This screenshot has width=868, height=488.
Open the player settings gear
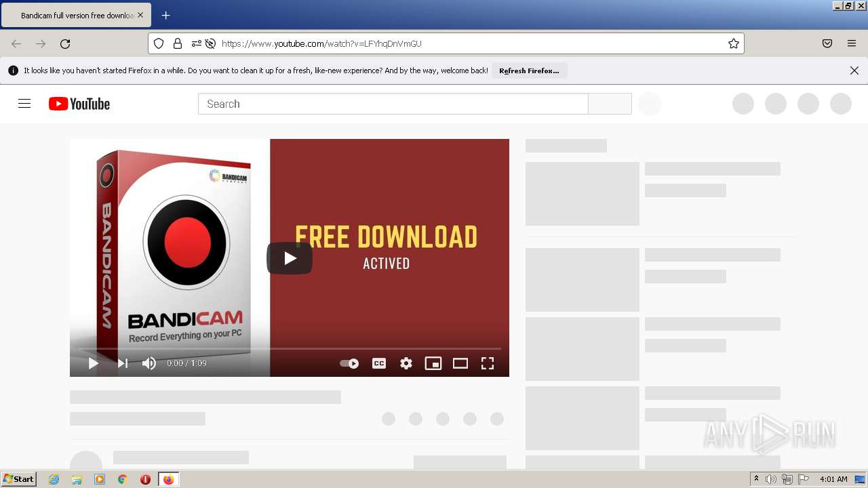pyautogui.click(x=406, y=363)
